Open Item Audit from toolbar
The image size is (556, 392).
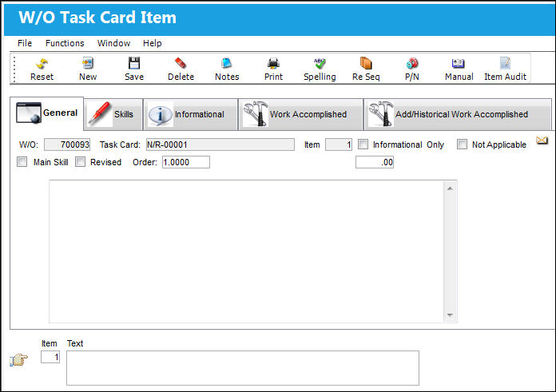point(506,69)
